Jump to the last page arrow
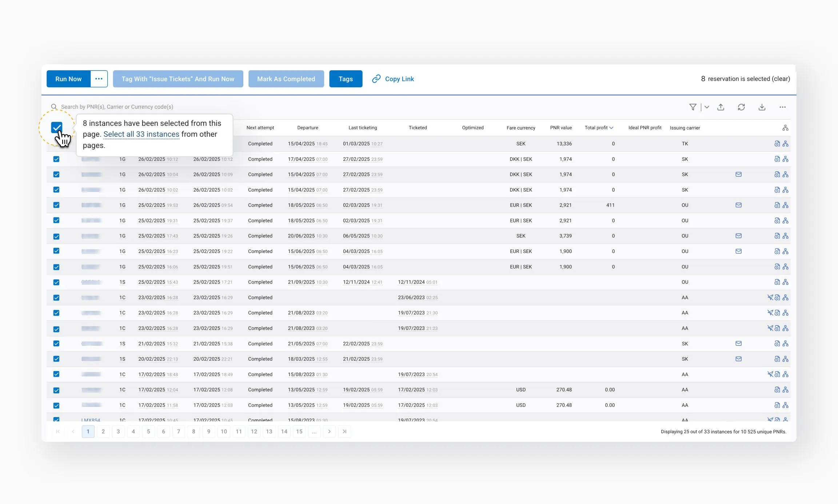This screenshot has height=504, width=838. point(344,432)
